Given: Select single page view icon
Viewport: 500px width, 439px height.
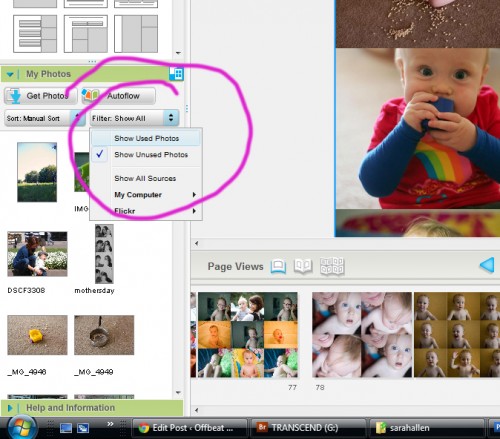Looking at the screenshot, I should [278, 266].
